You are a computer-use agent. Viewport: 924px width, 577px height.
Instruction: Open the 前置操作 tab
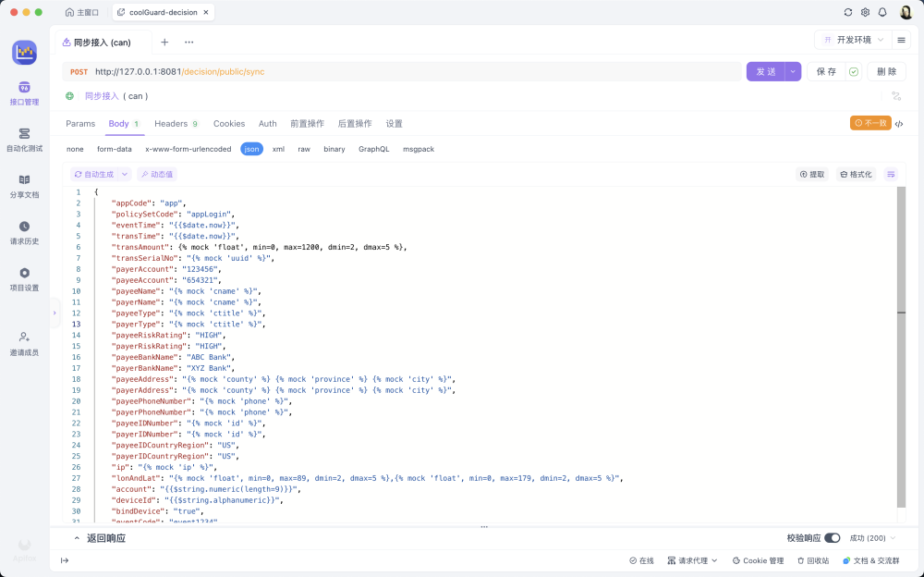click(307, 123)
